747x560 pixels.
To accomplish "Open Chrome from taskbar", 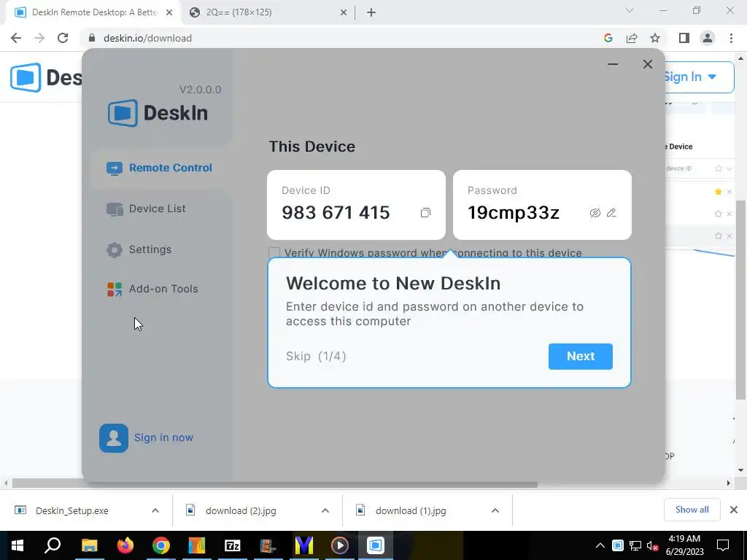I will point(161,545).
